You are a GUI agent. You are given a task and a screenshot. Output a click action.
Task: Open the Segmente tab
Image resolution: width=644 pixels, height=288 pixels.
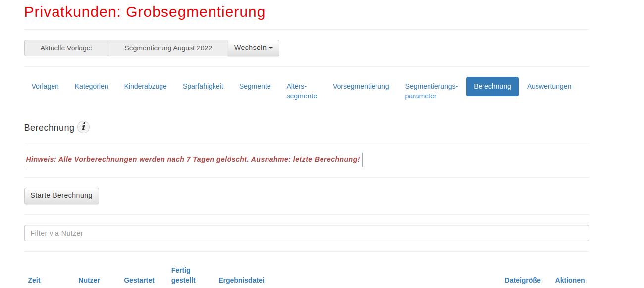pos(255,86)
